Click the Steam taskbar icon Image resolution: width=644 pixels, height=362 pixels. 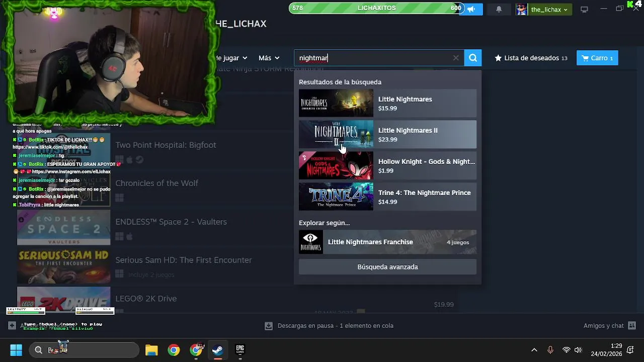point(218,350)
